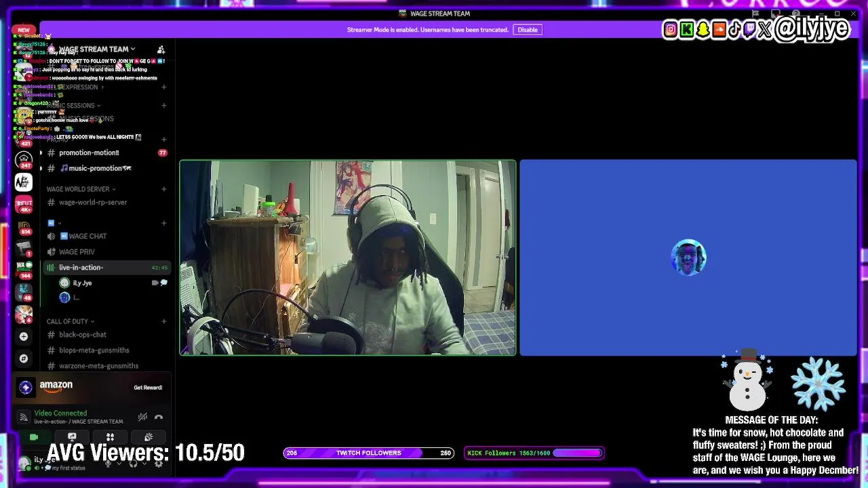Open the Discover servers compass icon
The width and height of the screenshot is (868, 488).
[24, 359]
